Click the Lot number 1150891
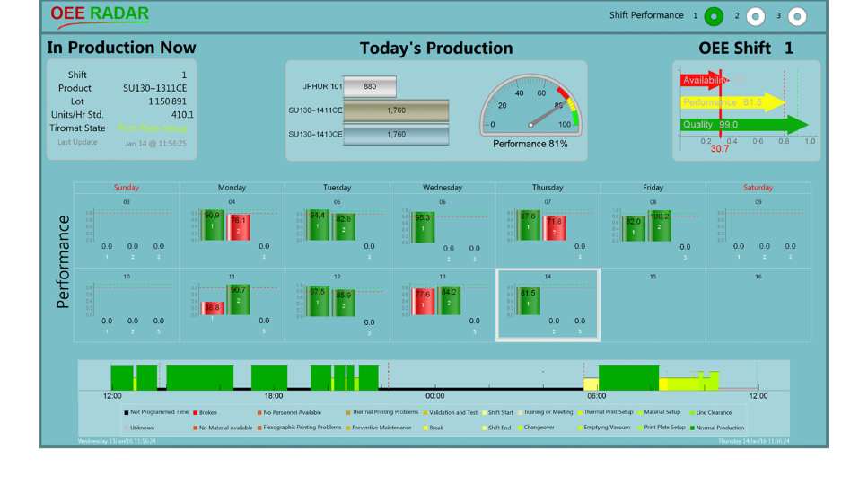The width and height of the screenshot is (868, 494). 167,101
